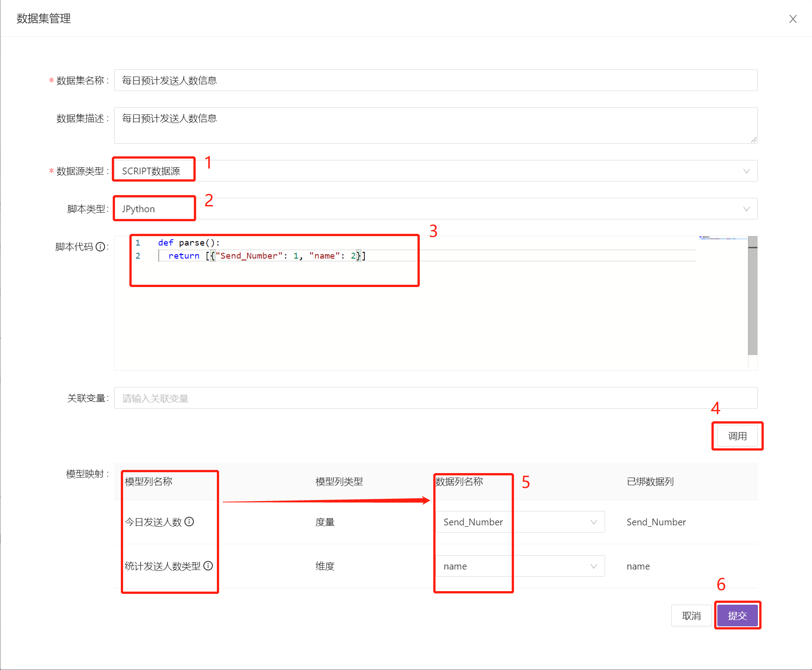Click the 统计发送人数类型 row label
The height and width of the screenshot is (670, 812).
[163, 566]
